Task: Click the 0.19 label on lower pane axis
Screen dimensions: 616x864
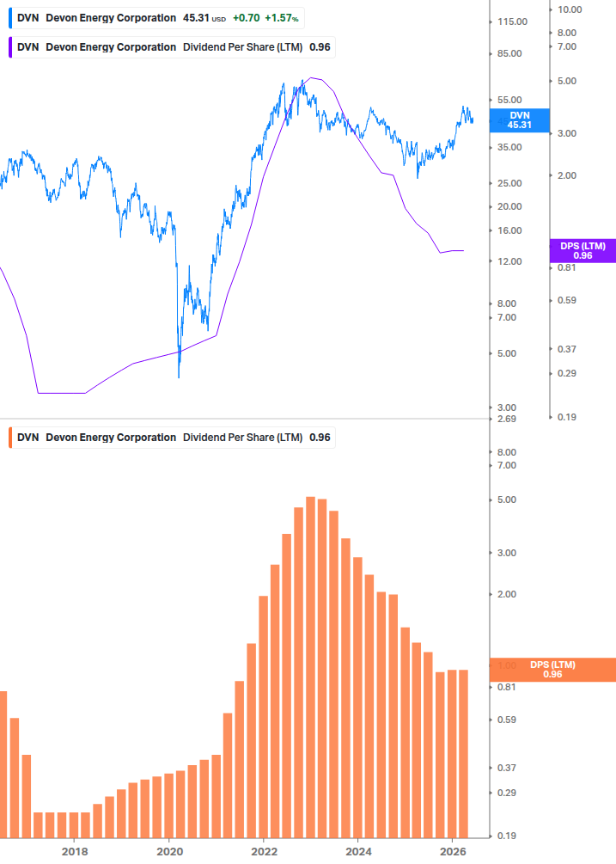Action: (507, 836)
